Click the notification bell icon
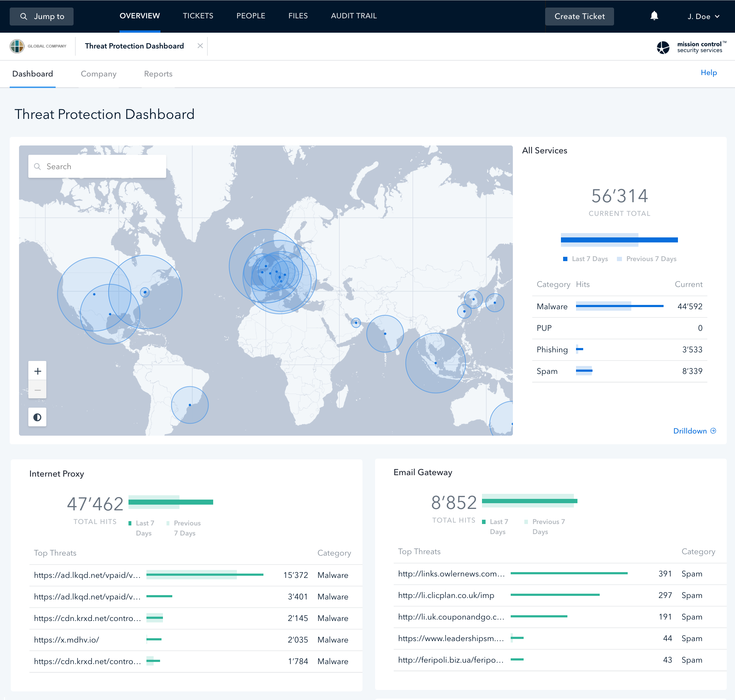735x700 pixels. tap(654, 16)
